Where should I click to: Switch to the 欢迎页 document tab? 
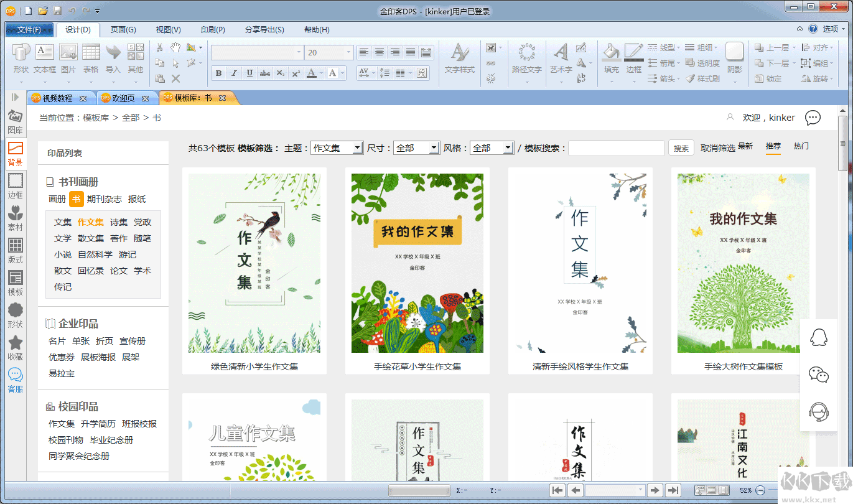pyautogui.click(x=123, y=98)
